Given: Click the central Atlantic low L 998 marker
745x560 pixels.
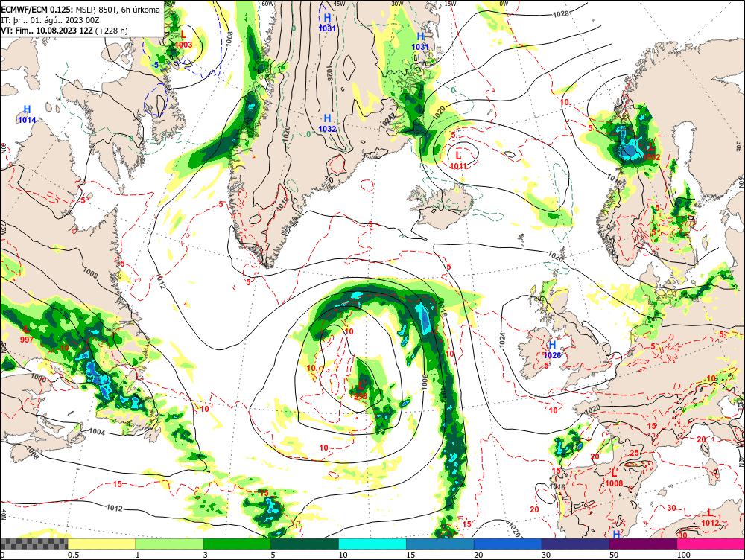Looking at the screenshot, I should click(361, 390).
